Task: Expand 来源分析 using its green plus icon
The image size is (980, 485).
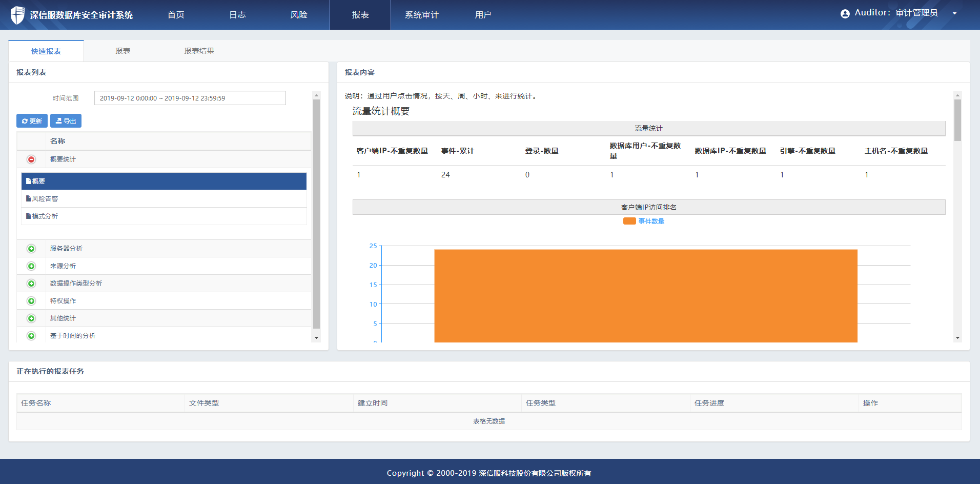Action: coord(31,266)
